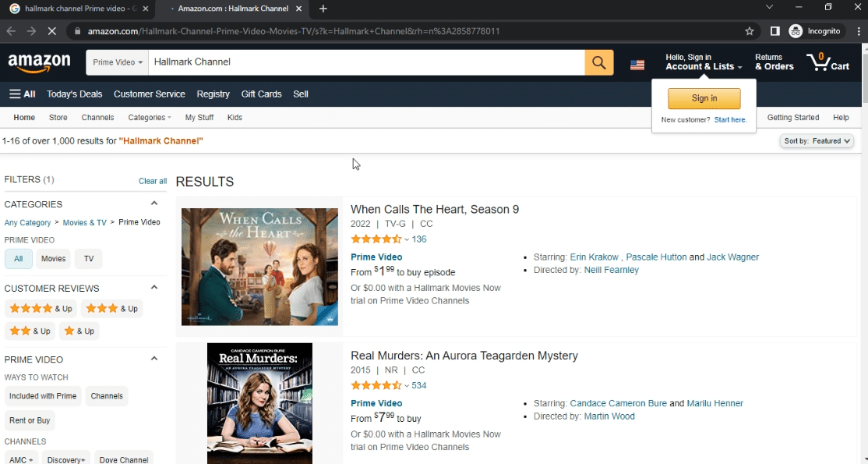
Task: Filter by three stars & Up
Action: (x=112, y=309)
